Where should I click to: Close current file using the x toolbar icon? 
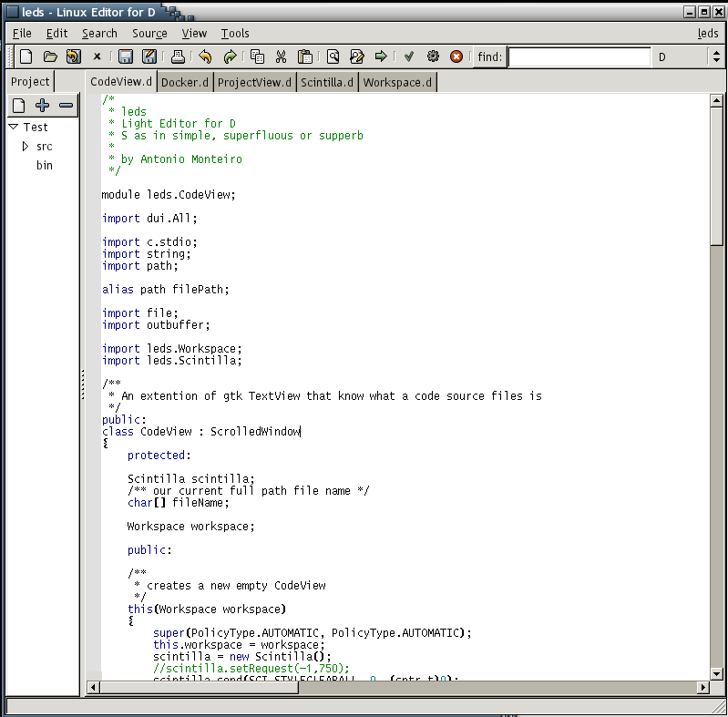(97, 56)
